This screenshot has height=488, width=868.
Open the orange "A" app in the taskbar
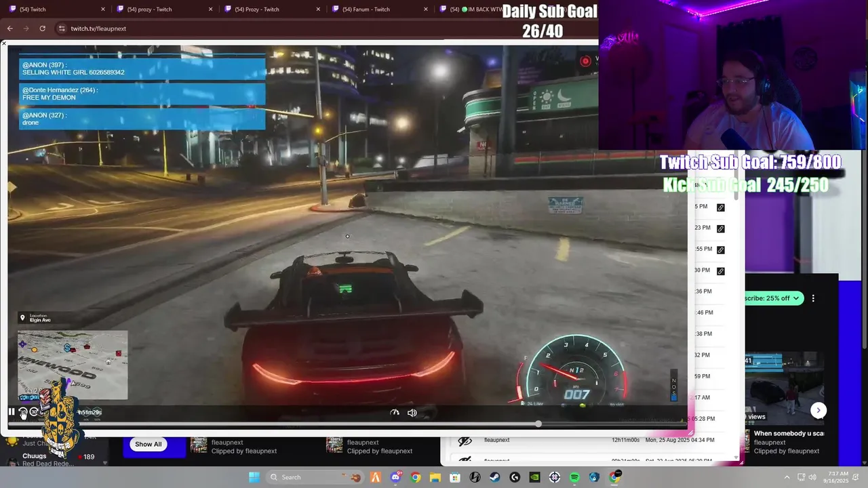click(x=375, y=477)
